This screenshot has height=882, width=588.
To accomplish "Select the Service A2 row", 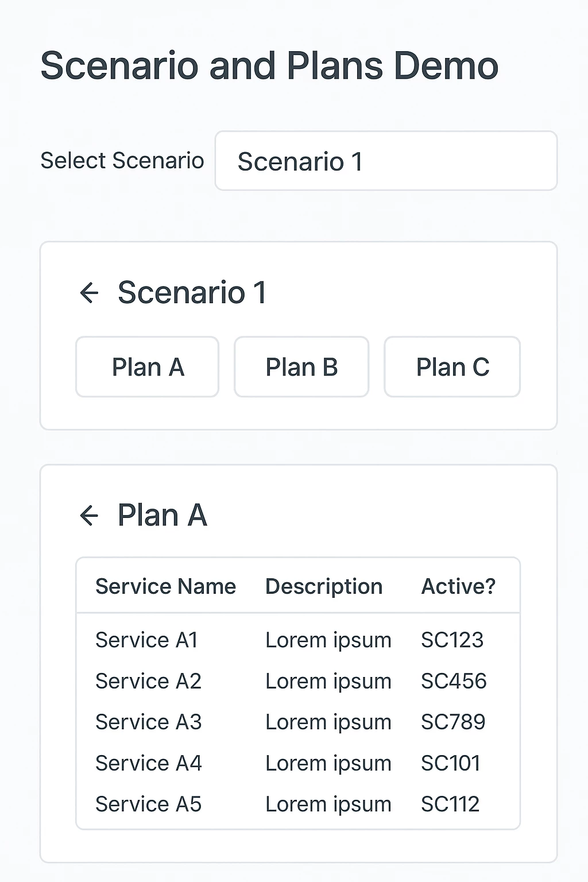I will [x=298, y=681].
